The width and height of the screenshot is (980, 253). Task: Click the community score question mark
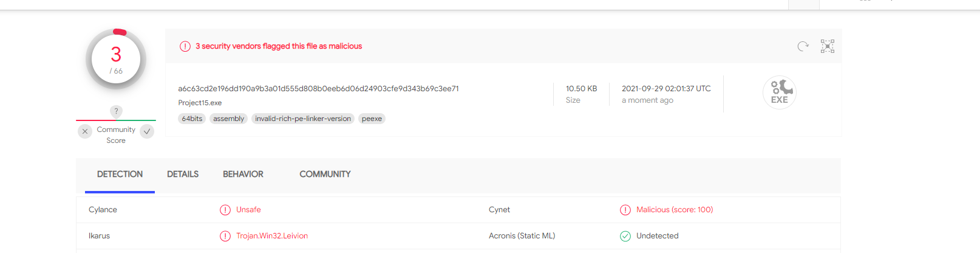tap(116, 111)
